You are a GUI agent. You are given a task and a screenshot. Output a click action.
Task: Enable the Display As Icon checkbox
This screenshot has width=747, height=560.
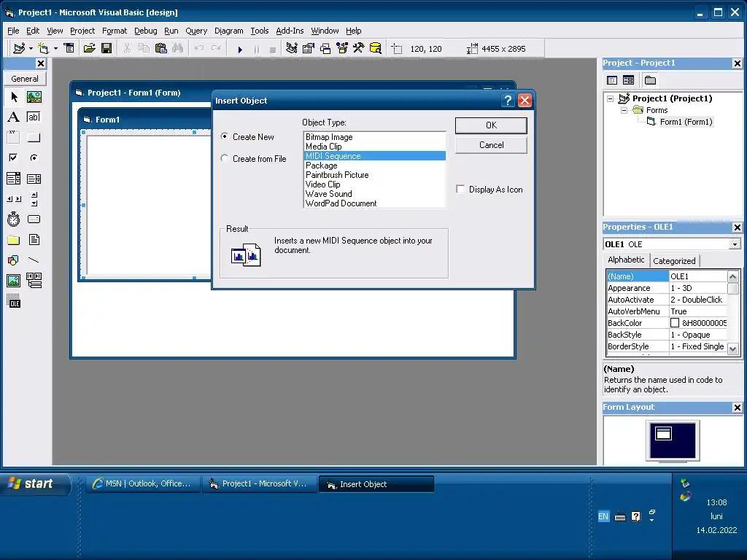click(x=460, y=189)
